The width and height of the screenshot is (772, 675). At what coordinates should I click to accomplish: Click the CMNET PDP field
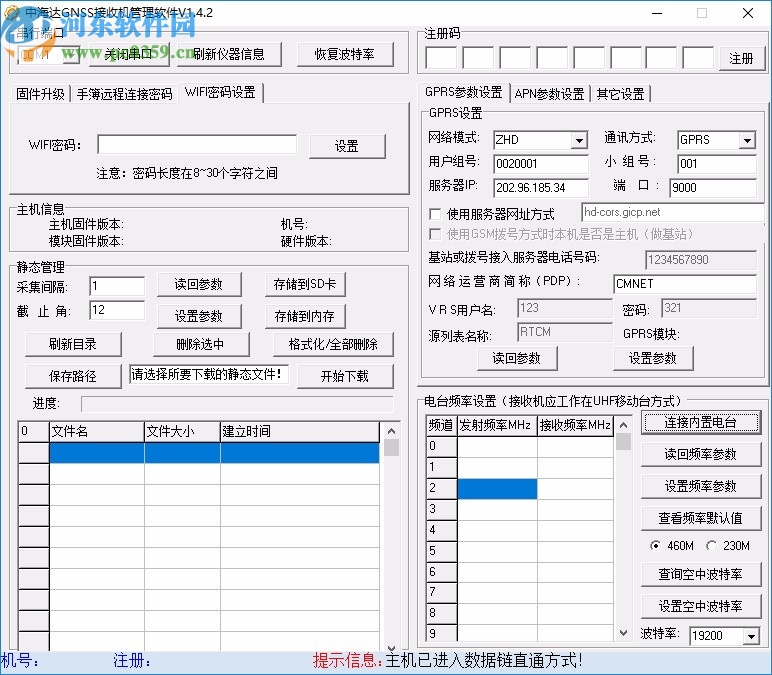click(x=685, y=284)
